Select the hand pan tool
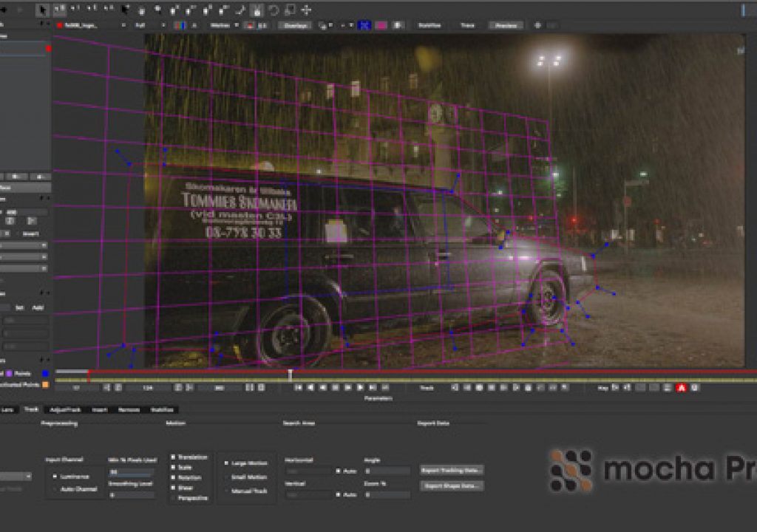The image size is (757, 532). click(x=141, y=10)
